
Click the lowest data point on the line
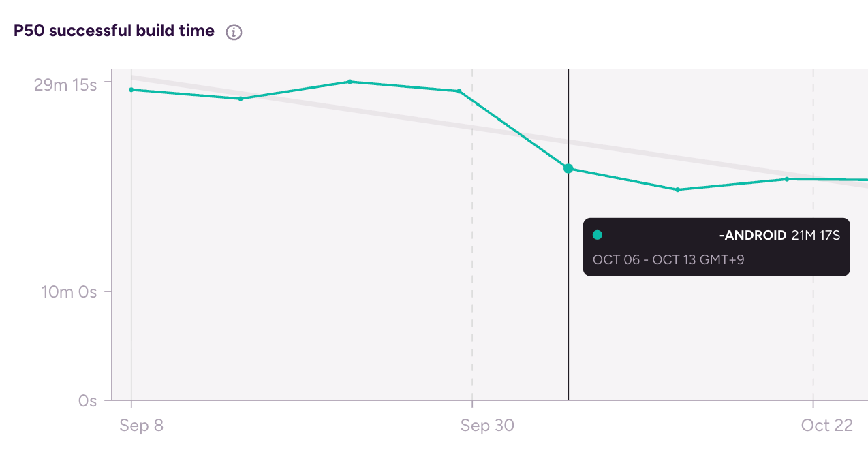click(677, 189)
